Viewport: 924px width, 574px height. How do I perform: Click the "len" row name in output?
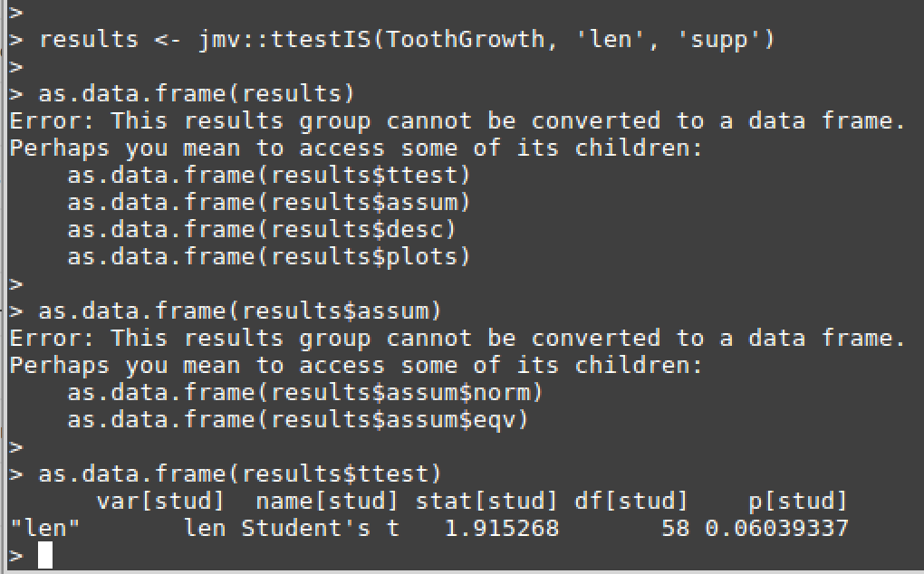(44, 528)
